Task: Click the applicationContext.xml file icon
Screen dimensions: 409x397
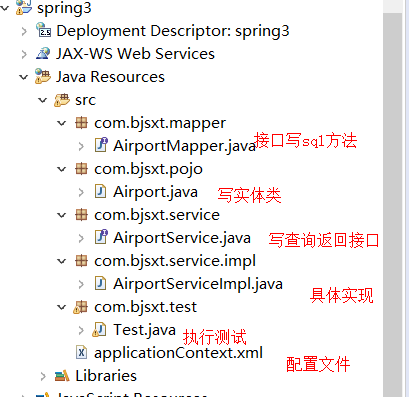Action: (x=81, y=352)
